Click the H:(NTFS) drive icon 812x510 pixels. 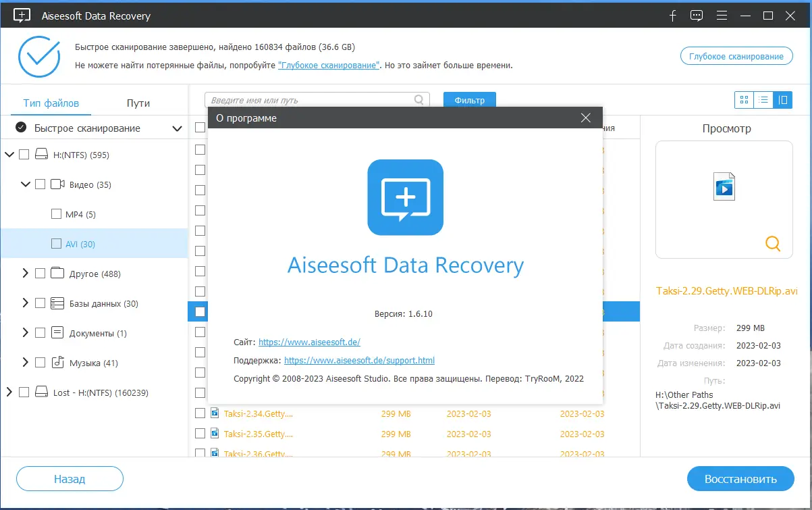click(x=42, y=155)
